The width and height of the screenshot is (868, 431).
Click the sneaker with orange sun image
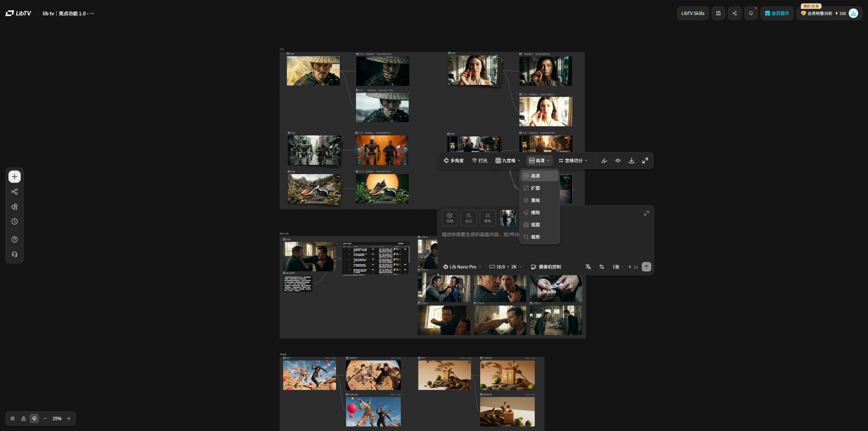pos(382,189)
